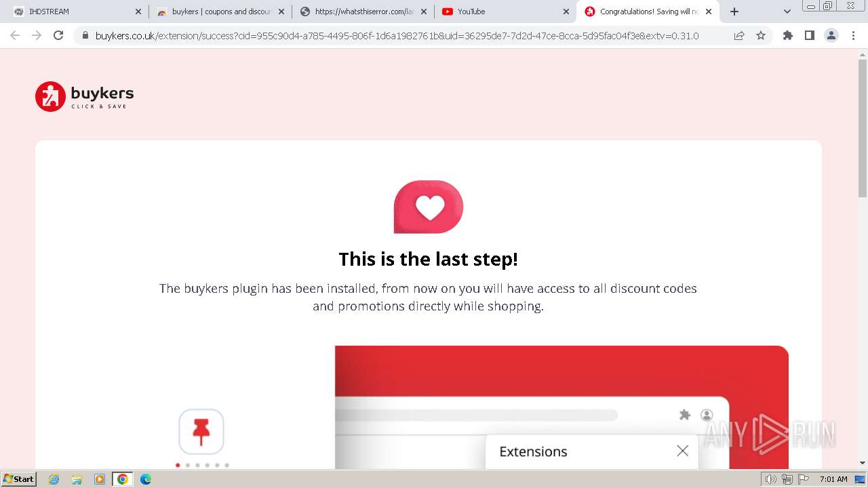This screenshot has width=868, height=488.
Task: Open the Chrome three-dot menu
Action: click(x=853, y=35)
